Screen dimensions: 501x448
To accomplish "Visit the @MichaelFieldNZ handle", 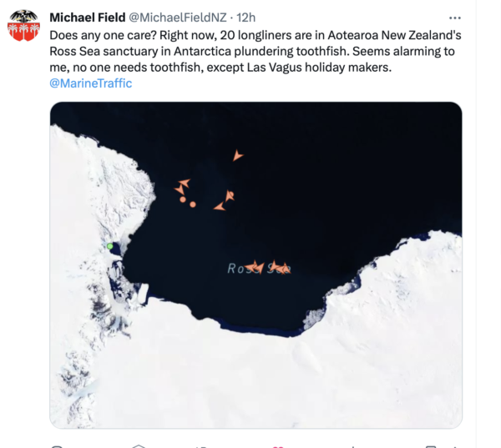I will (x=179, y=18).
